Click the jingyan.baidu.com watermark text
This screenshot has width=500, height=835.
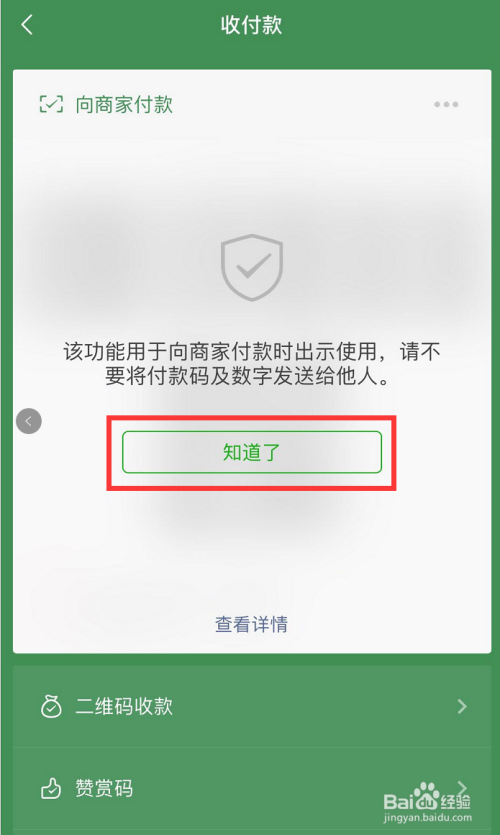pyautogui.click(x=428, y=817)
